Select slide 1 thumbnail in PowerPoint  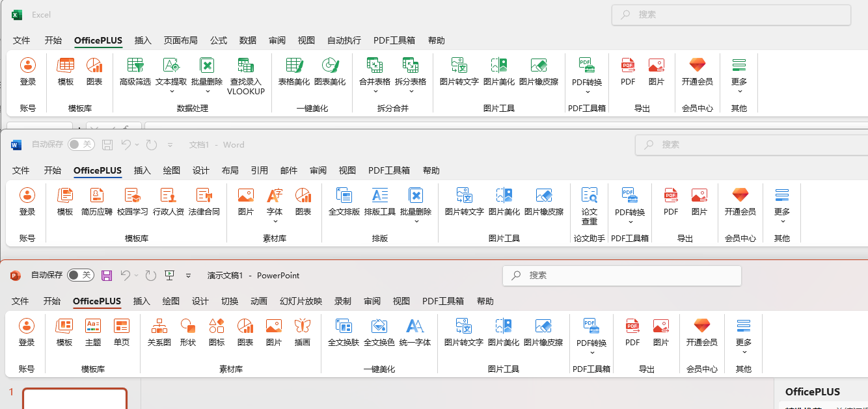[75, 398]
